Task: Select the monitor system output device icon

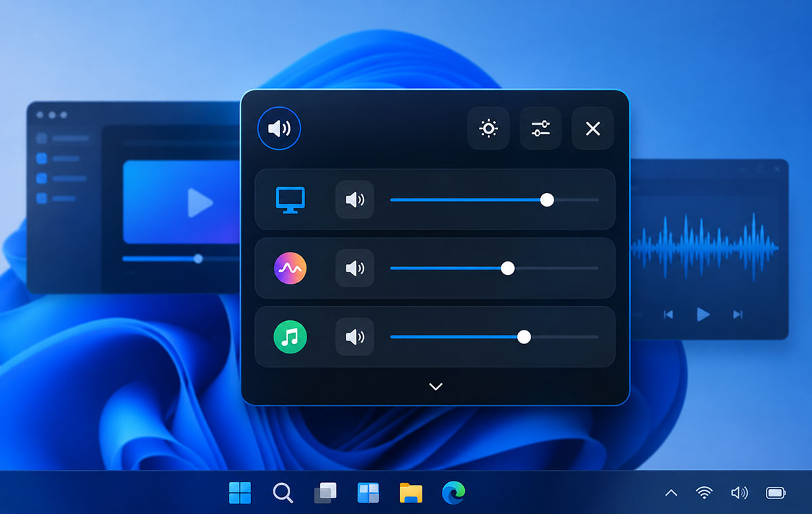Action: (x=290, y=200)
